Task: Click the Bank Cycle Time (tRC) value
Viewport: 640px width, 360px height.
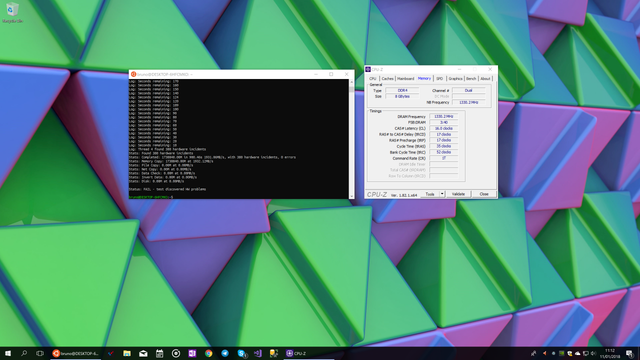Action: (444, 152)
